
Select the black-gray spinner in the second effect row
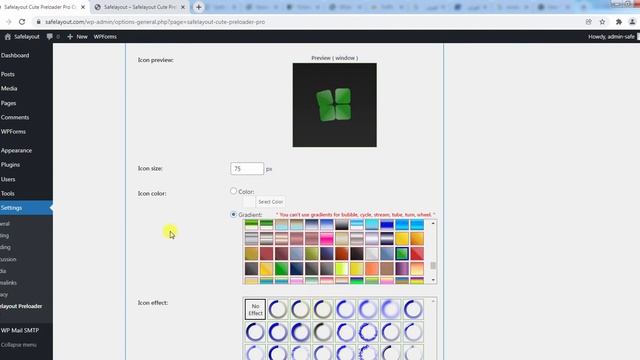point(323,332)
